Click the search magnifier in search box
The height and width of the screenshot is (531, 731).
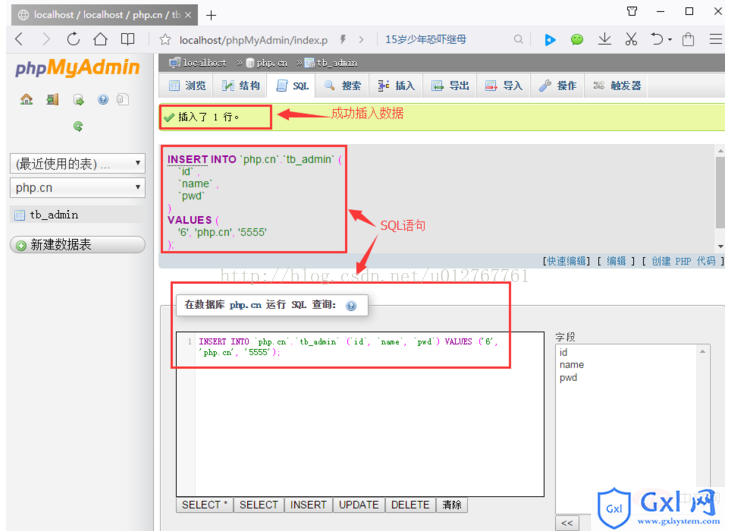tap(518, 40)
